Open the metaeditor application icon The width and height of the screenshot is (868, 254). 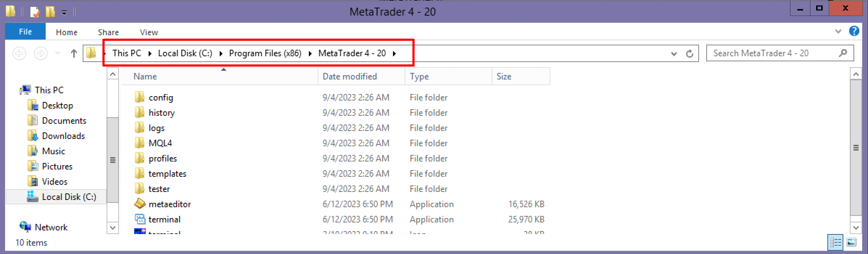pos(140,204)
